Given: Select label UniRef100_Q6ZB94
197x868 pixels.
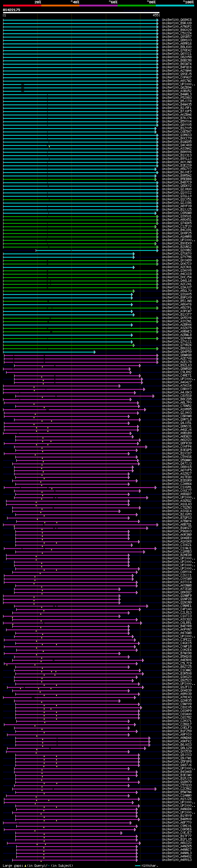Looking at the screenshot, I should pyautogui.click(x=177, y=88).
